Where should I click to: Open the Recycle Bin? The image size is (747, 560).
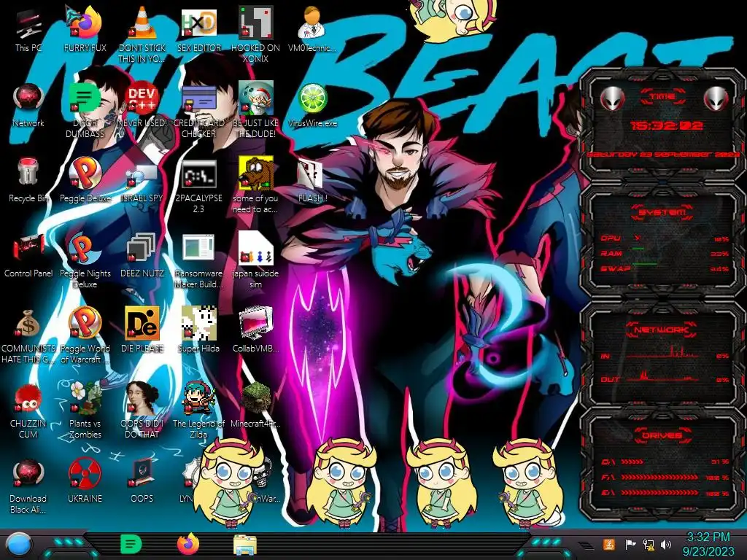(x=28, y=181)
